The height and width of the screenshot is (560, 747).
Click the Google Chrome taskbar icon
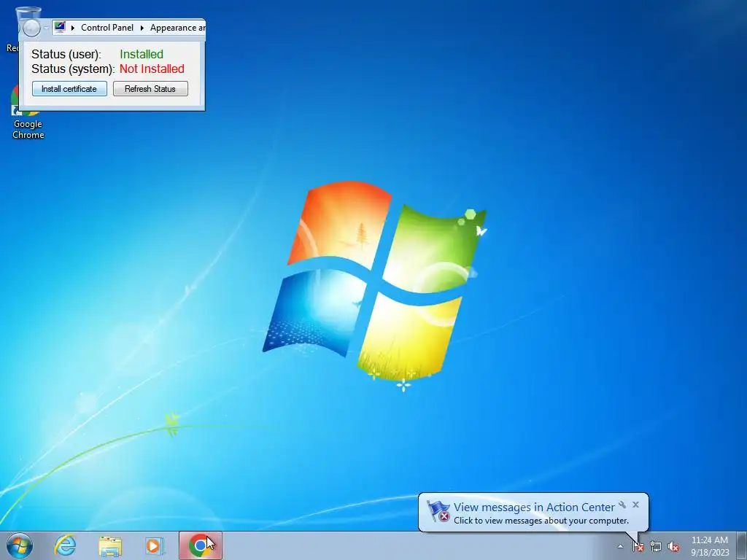(201, 545)
